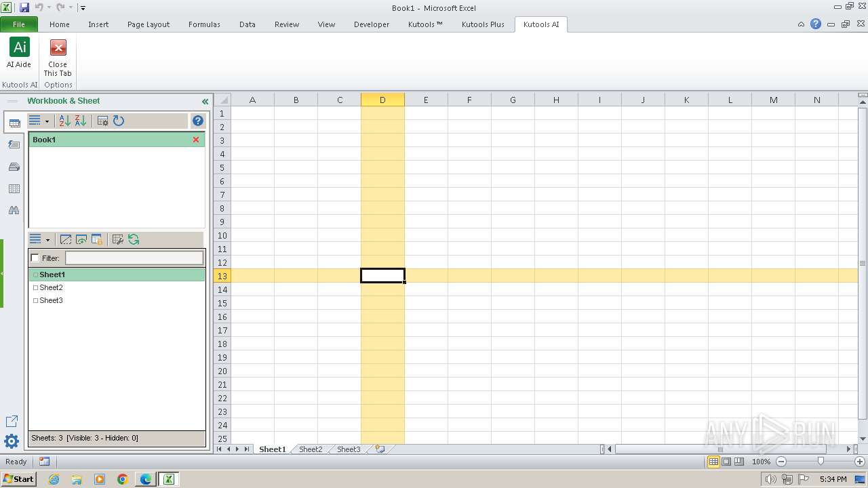
Task: Open Excel Help question mark icon
Action: [x=816, y=24]
